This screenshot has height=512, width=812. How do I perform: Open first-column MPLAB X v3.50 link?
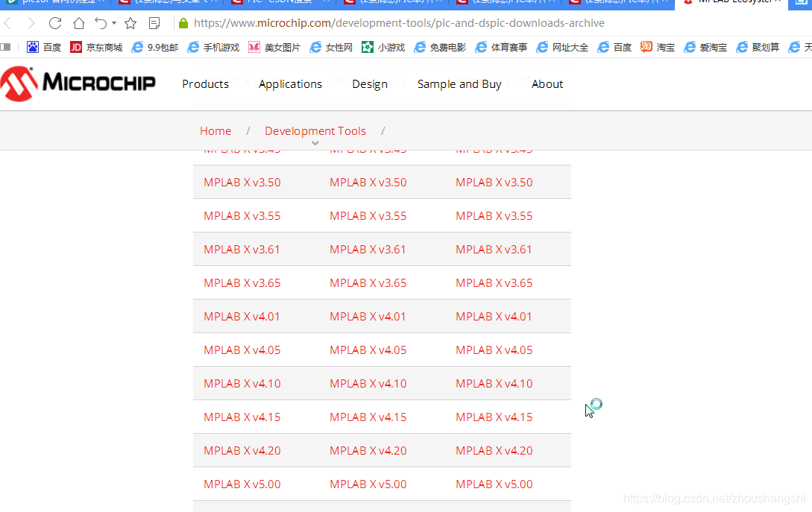[242, 183]
